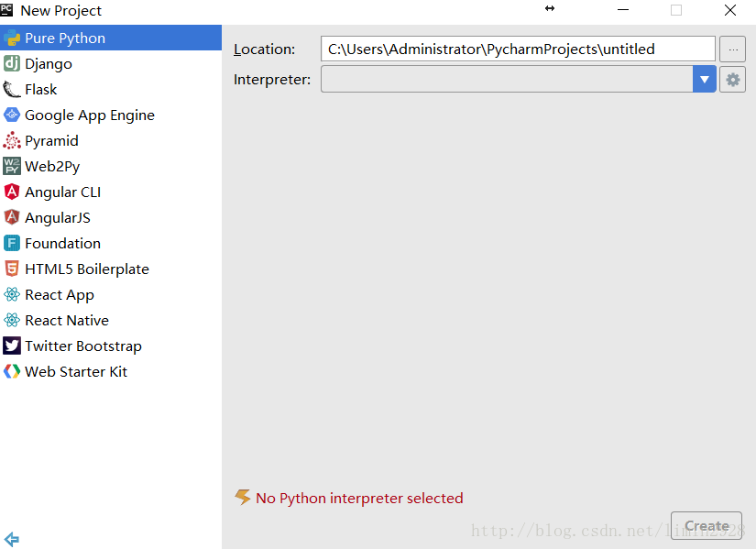This screenshot has width=756, height=549.
Task: Click the Twitter Bootstrap bird icon
Action: click(12, 346)
